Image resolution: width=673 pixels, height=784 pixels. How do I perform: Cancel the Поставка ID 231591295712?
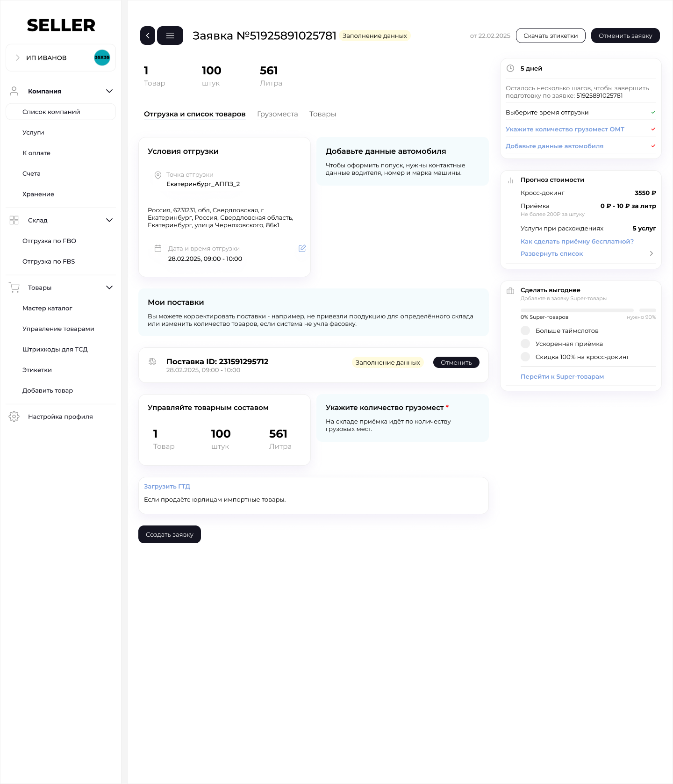[x=456, y=362]
